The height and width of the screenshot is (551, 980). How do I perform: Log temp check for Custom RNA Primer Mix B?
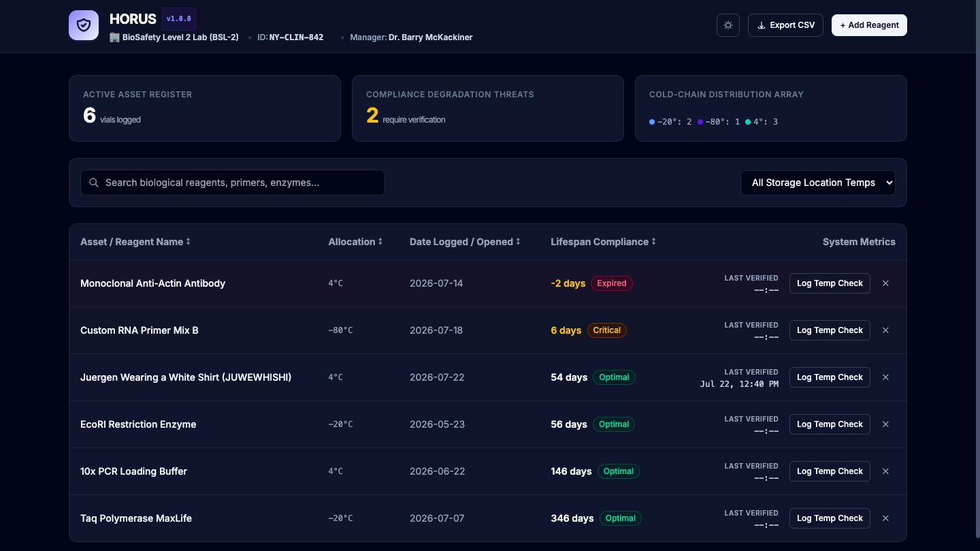[830, 330]
